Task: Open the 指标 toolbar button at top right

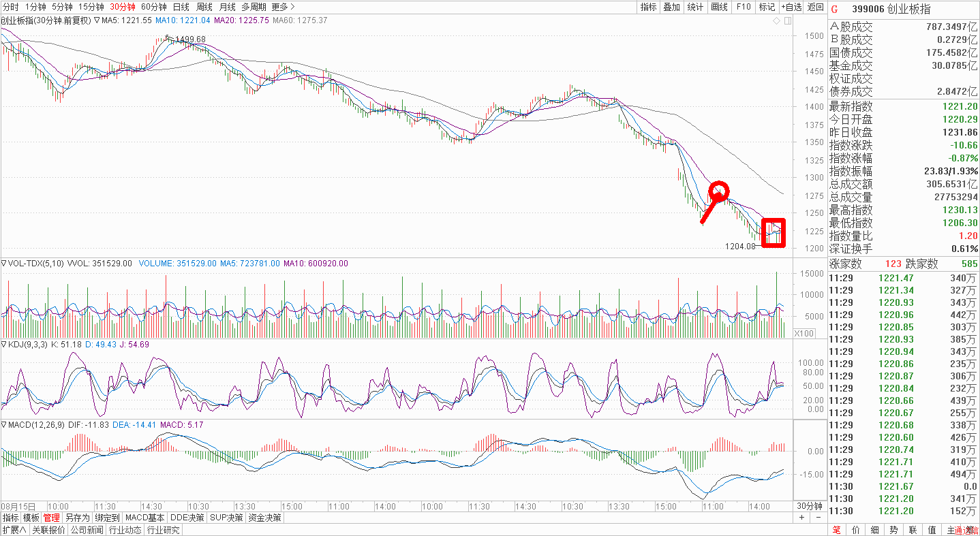Action: pyautogui.click(x=648, y=7)
